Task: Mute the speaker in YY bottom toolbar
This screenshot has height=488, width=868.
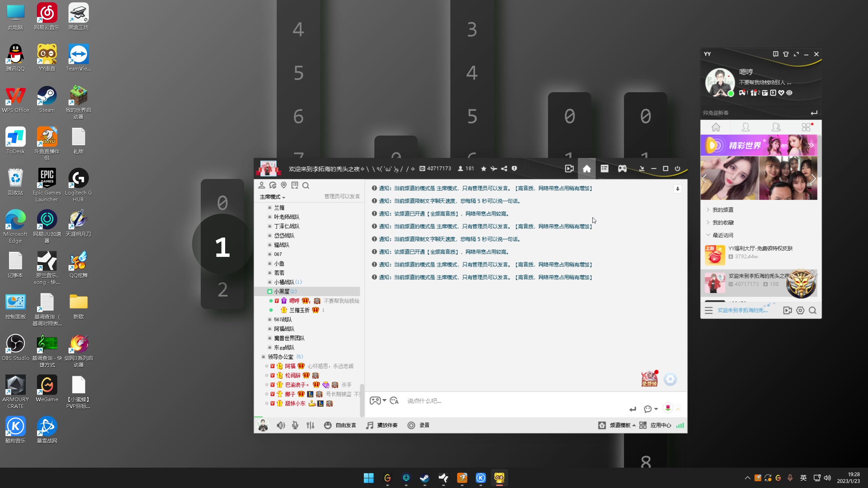Action: point(280,425)
